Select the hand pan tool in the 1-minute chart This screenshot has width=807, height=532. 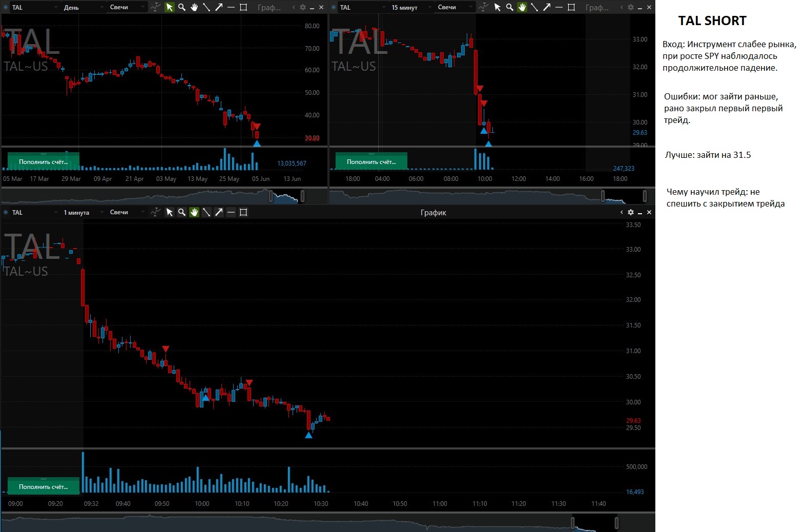pos(194,212)
